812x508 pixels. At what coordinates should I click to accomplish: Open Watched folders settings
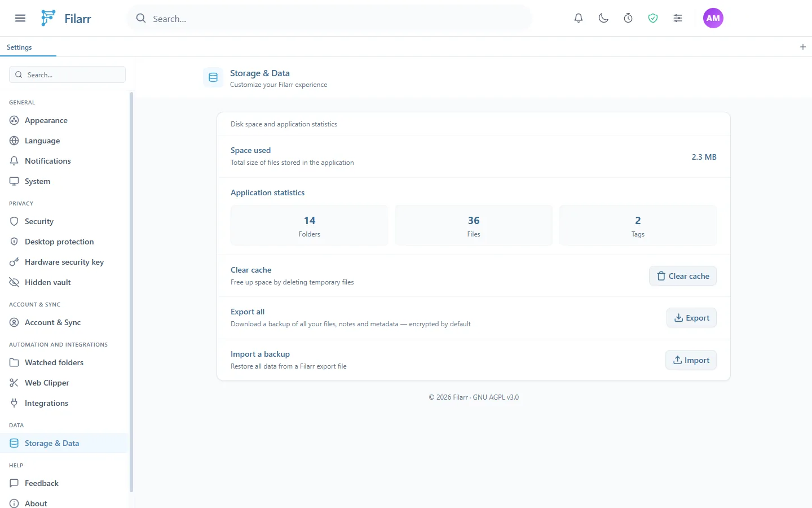pyautogui.click(x=64, y=362)
